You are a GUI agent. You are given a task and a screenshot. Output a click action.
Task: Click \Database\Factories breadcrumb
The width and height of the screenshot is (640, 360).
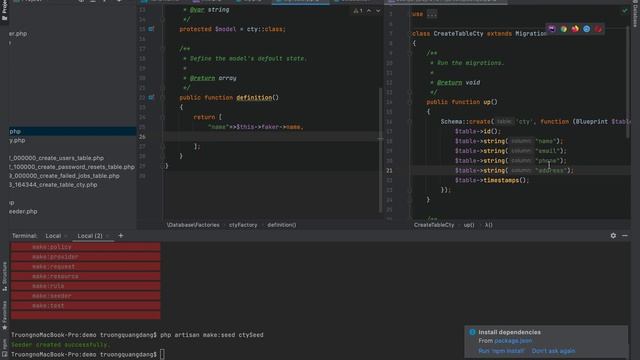coord(193,225)
